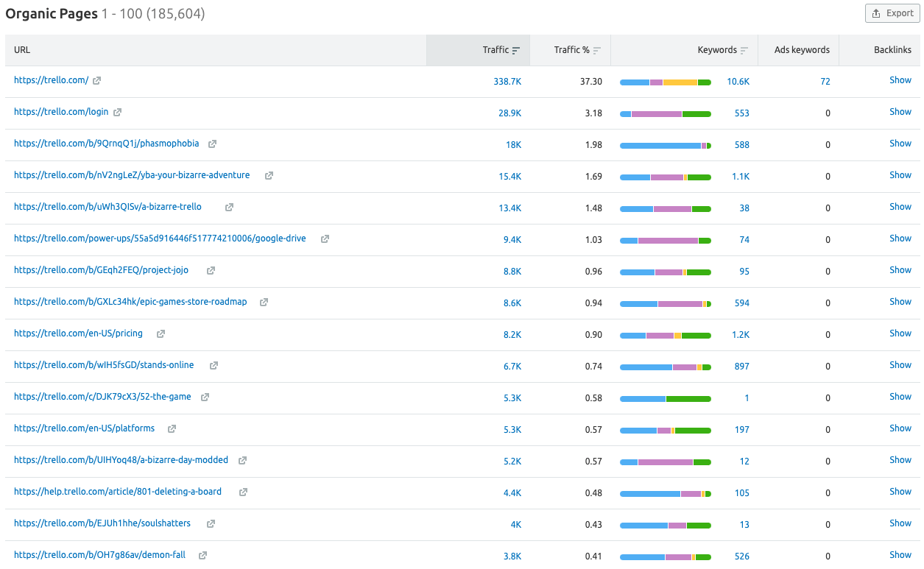Screen dimensions: 924x569
Task: Open external link icon for soulshatters
Action: point(211,523)
